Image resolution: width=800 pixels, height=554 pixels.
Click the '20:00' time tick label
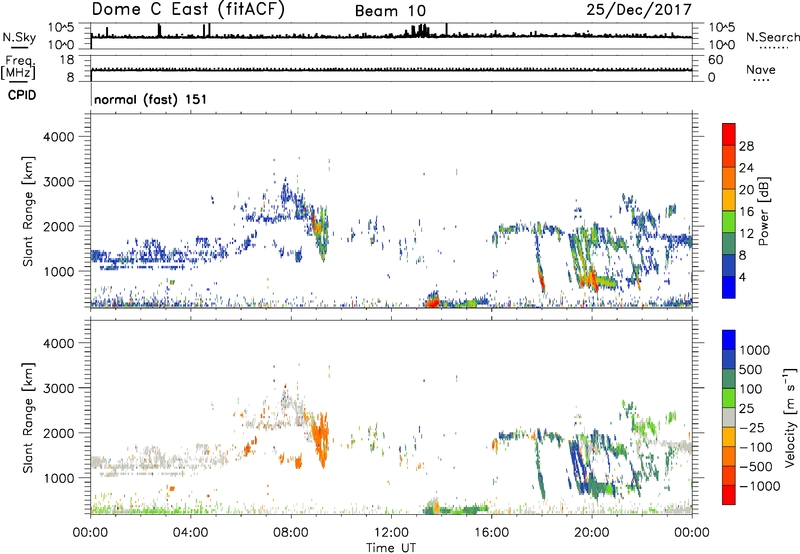click(591, 533)
